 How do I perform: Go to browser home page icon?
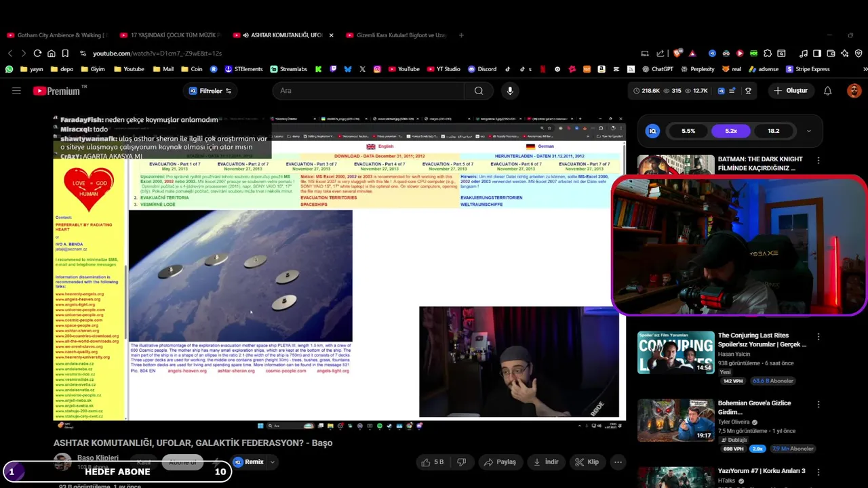(52, 53)
